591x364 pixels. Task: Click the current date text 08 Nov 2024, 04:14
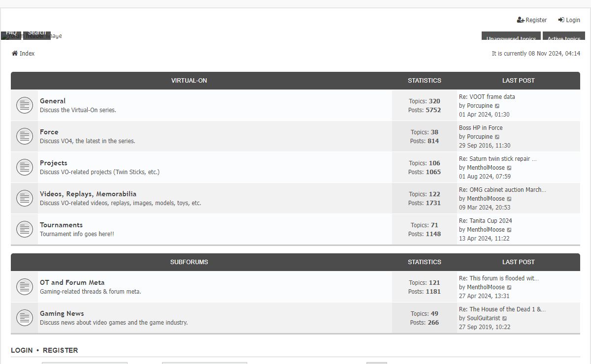tap(555, 54)
